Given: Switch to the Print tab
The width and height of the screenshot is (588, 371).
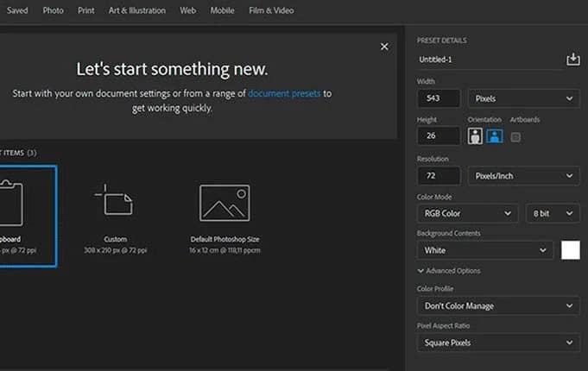Looking at the screenshot, I should (x=85, y=10).
